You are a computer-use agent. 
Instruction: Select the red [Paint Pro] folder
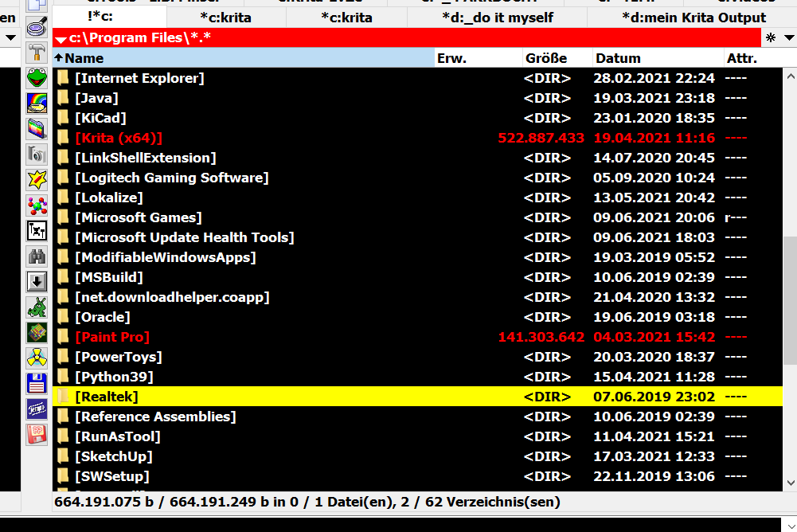(x=417, y=337)
